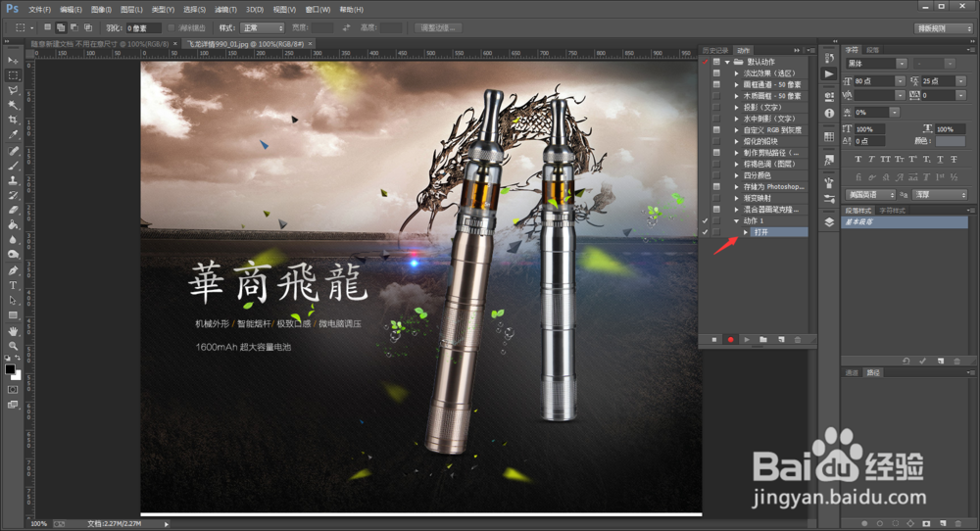Apply Underline style in Character panel

tap(940, 160)
